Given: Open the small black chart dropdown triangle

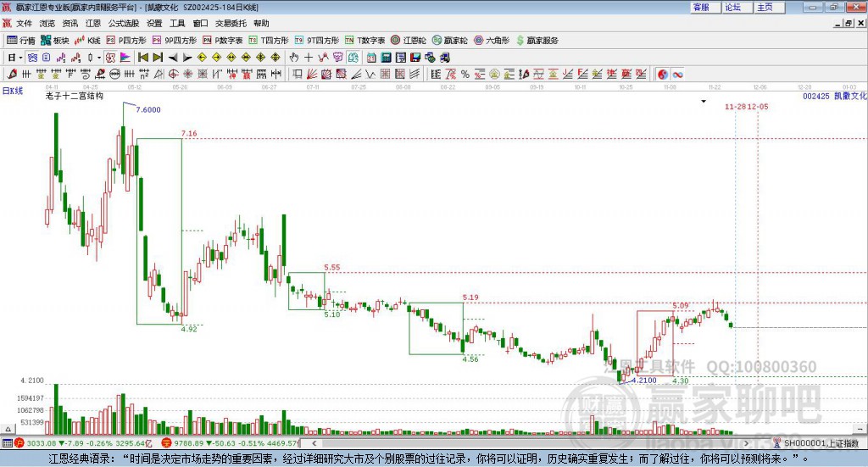Looking at the screenshot, I should [704, 101].
